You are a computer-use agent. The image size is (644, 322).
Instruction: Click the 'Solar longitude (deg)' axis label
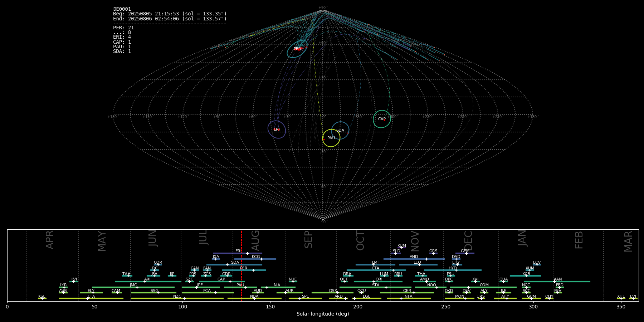323,314
